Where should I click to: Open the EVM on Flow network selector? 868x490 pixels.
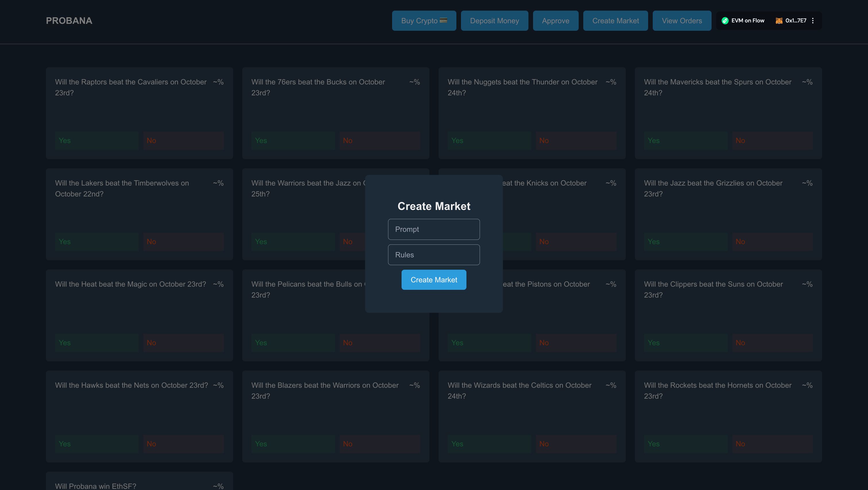(743, 21)
